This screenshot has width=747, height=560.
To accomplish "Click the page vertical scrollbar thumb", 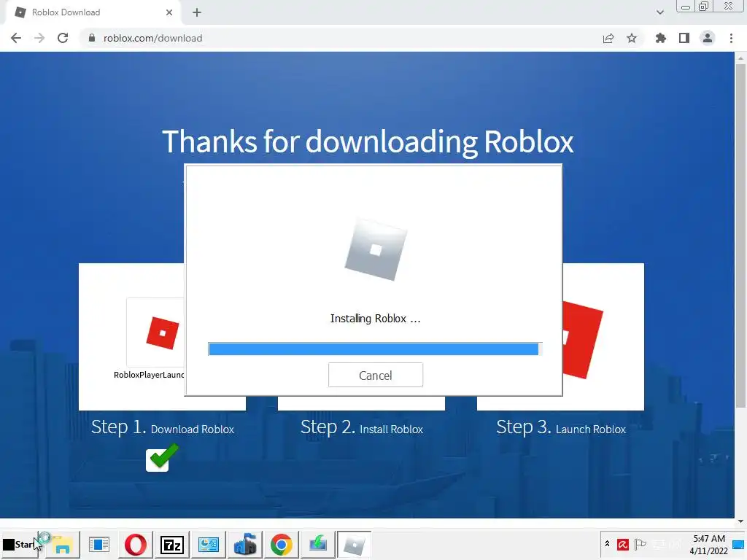I will (740, 236).
